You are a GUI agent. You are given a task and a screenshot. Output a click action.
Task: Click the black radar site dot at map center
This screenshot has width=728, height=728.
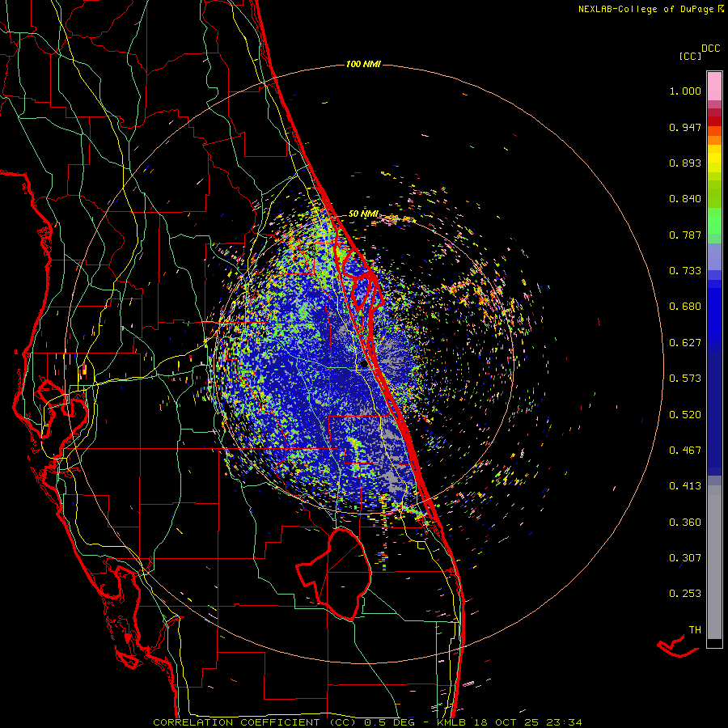click(x=365, y=365)
